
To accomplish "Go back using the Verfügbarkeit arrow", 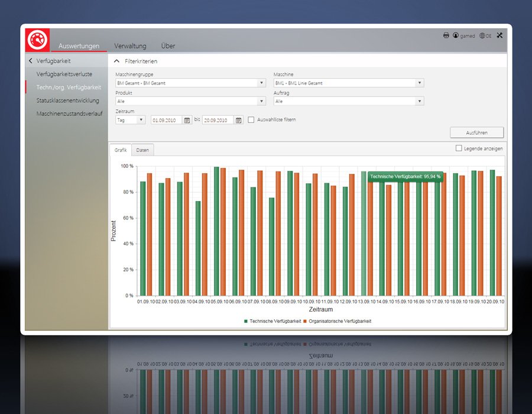I will (x=31, y=61).
